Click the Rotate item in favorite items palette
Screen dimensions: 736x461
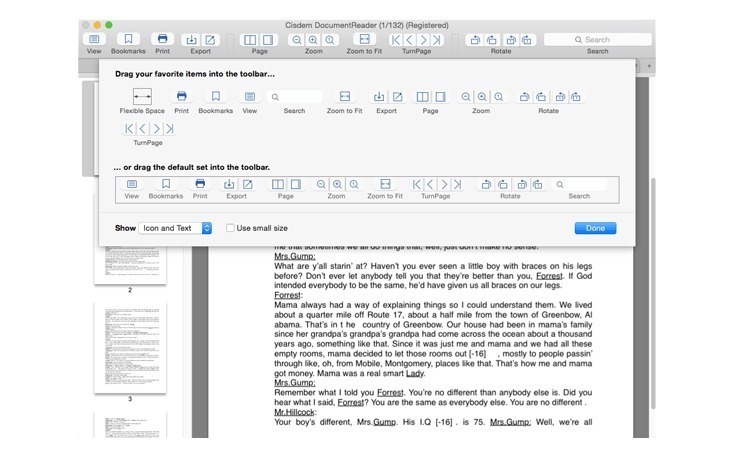pos(549,101)
